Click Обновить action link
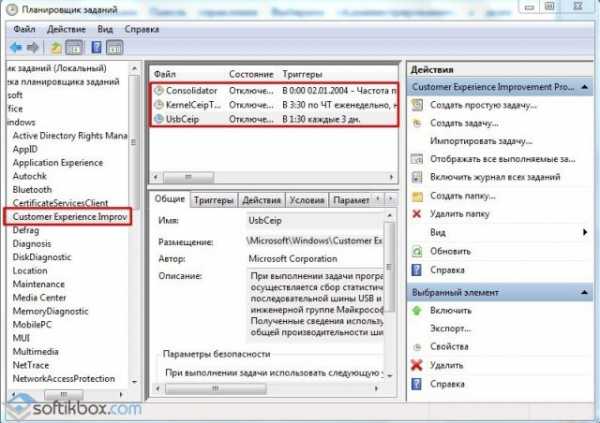 click(450, 252)
